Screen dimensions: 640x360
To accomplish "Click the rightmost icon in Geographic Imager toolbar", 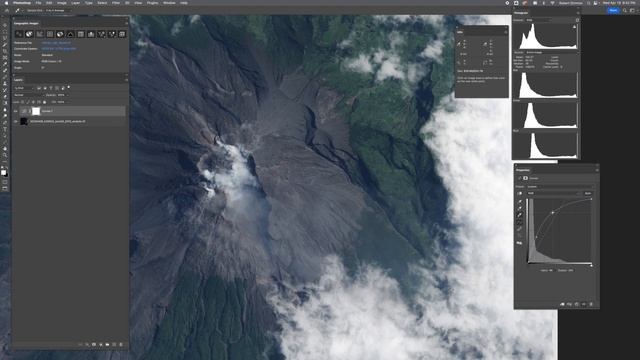I will tap(122, 34).
